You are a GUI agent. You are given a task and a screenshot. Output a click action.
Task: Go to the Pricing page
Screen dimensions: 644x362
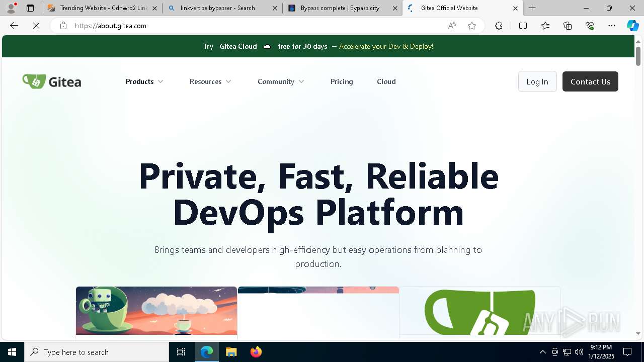pyautogui.click(x=342, y=81)
